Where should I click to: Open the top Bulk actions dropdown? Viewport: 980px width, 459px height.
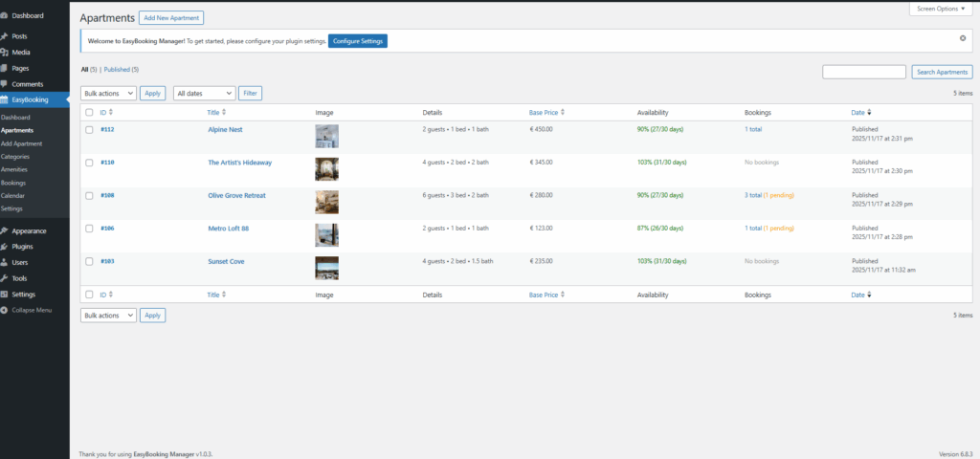[108, 93]
